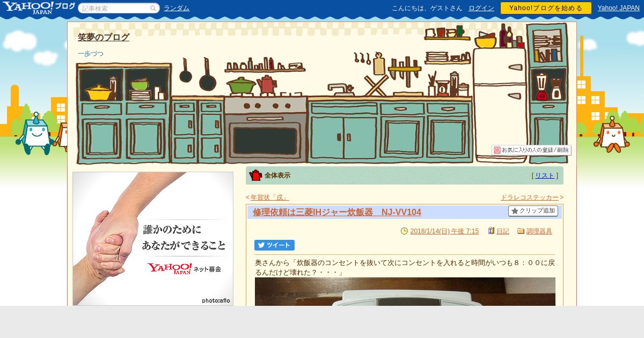Click the クリップ追加 button
Screen dimensions: 644x338
coord(533,211)
